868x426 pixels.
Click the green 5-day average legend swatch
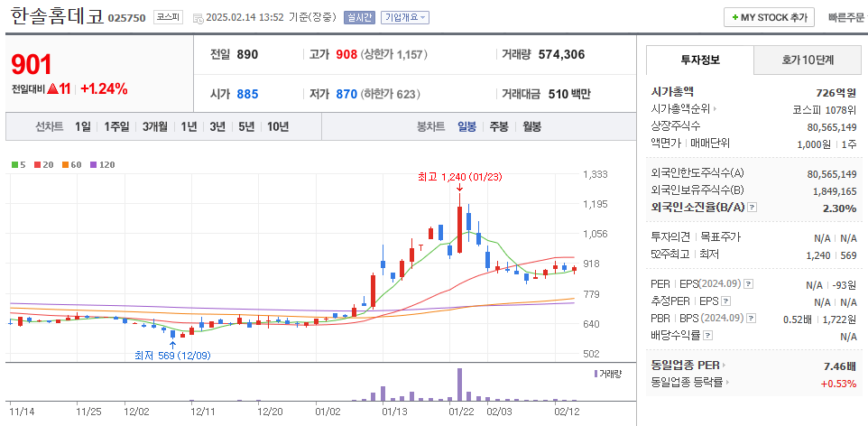click(x=15, y=164)
